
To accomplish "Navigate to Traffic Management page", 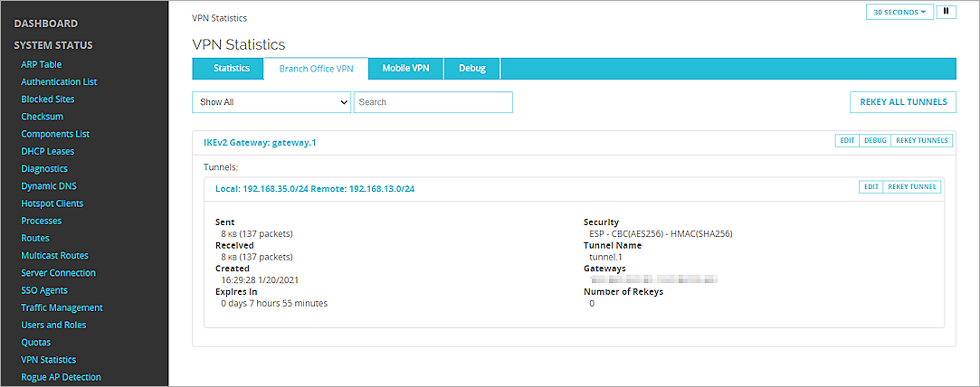I will [62, 307].
